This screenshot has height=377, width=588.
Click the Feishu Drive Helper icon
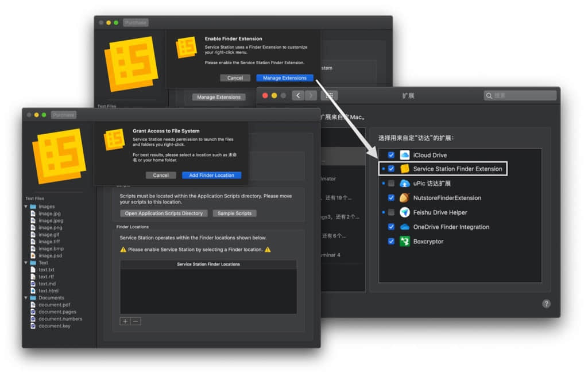coord(405,212)
